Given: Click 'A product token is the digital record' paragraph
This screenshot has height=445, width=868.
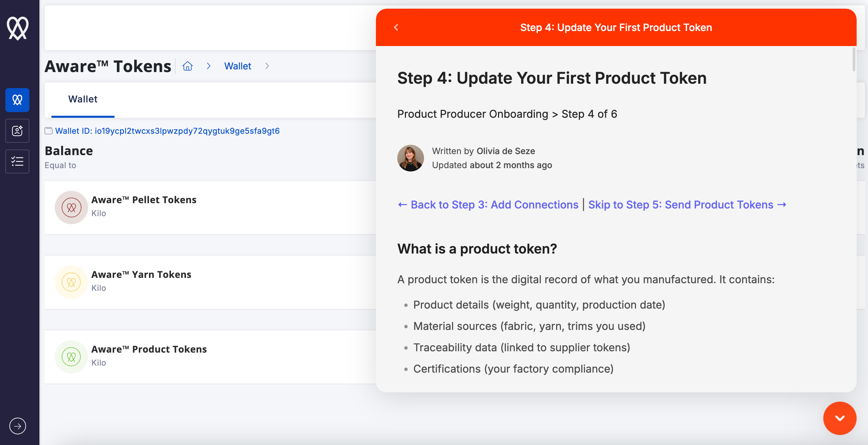Looking at the screenshot, I should point(586,280).
